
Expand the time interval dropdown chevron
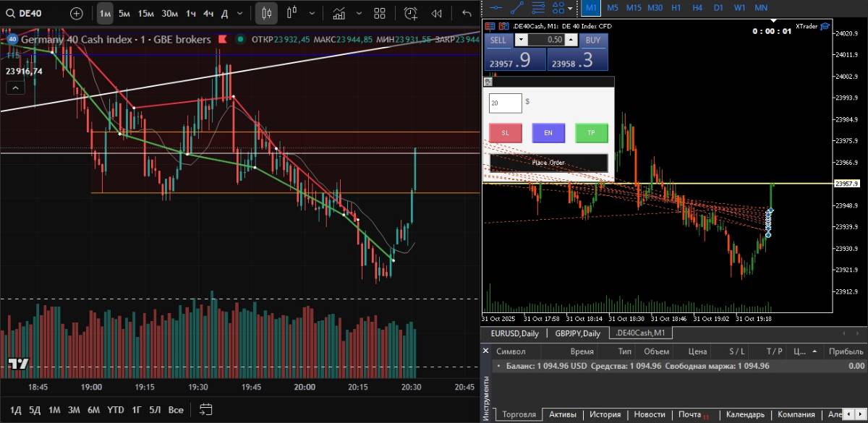(x=240, y=13)
